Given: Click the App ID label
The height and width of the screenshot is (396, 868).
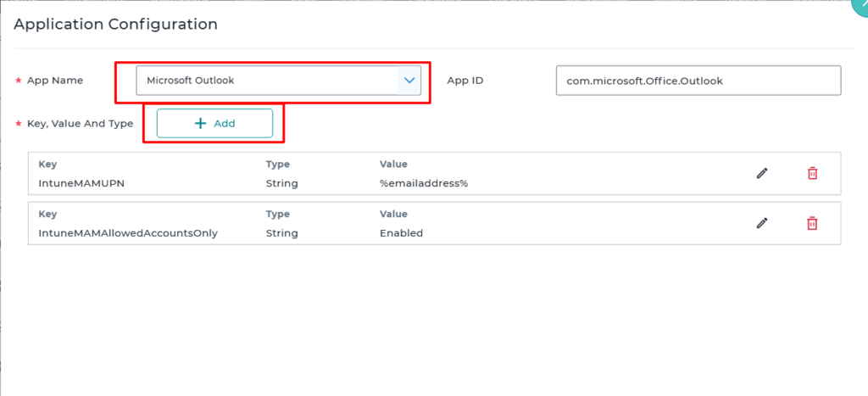Looking at the screenshot, I should click(465, 81).
